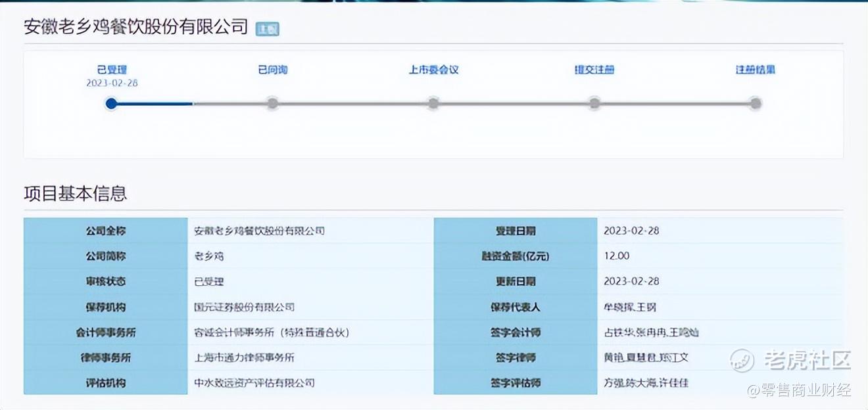Click the 上市委会议 timeline node dot
Screen dimensions: 868x410
click(x=433, y=103)
